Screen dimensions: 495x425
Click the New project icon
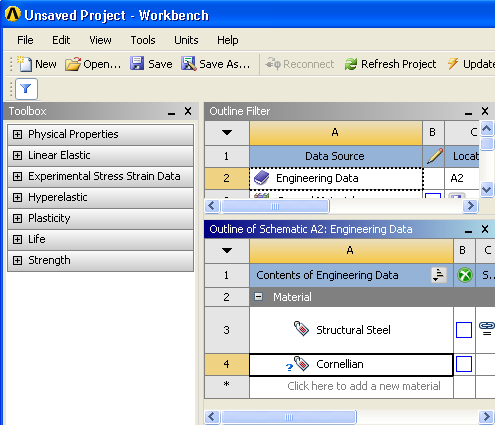pos(25,64)
